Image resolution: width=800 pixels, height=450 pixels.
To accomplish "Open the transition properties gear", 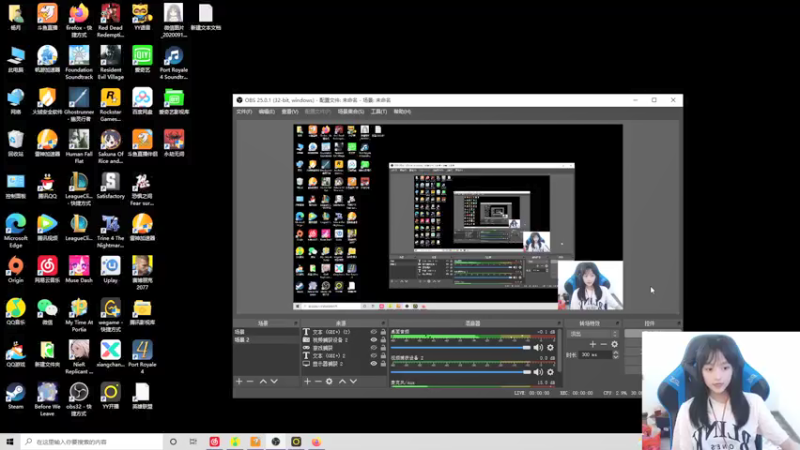I will coord(614,344).
